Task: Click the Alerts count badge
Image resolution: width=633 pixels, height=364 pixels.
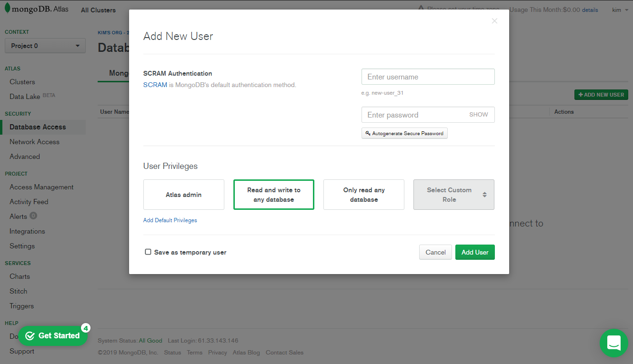Action: click(x=33, y=216)
